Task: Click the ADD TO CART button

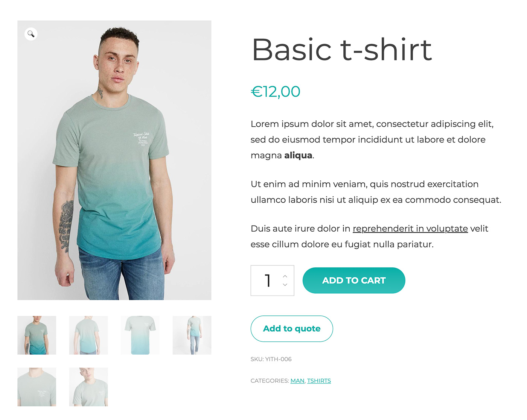Action: pos(354,281)
